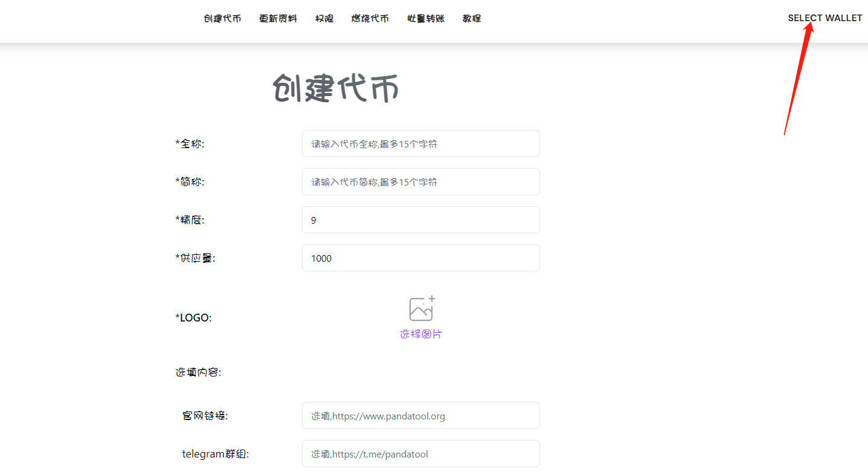The height and width of the screenshot is (475, 868).
Task: Select the 精度 field showing 9
Action: click(x=420, y=220)
